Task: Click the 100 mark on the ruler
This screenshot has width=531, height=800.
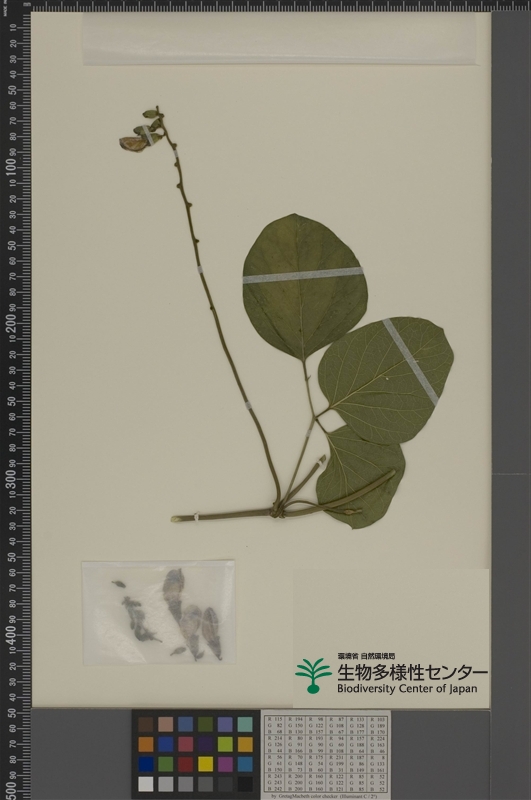Action: point(12,167)
